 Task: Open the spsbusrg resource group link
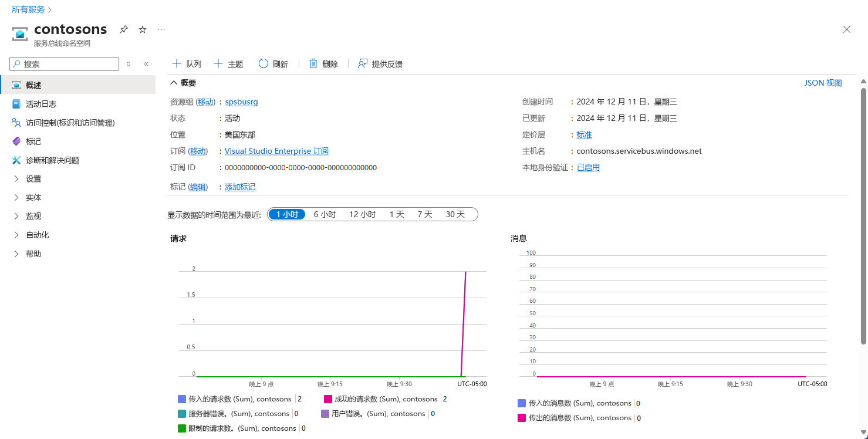tap(242, 102)
